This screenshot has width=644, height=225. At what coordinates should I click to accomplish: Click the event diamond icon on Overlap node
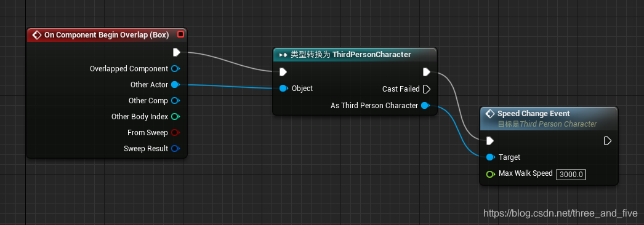tap(37, 35)
